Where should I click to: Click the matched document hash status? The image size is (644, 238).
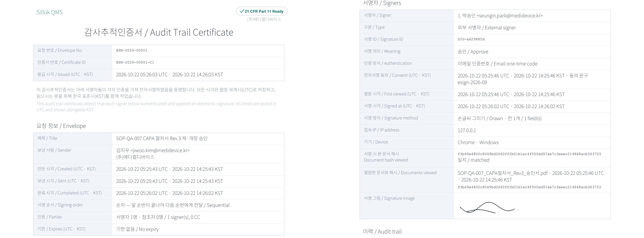coord(473,160)
